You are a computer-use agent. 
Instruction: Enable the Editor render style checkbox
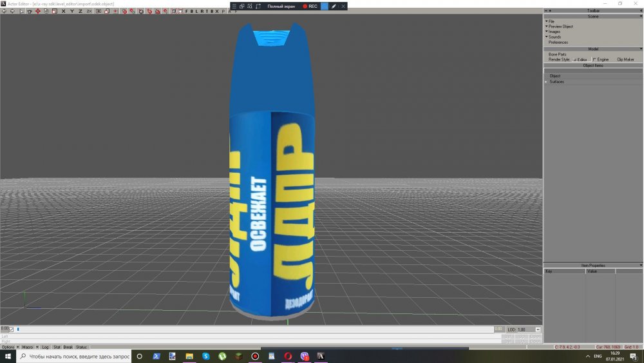(x=575, y=59)
